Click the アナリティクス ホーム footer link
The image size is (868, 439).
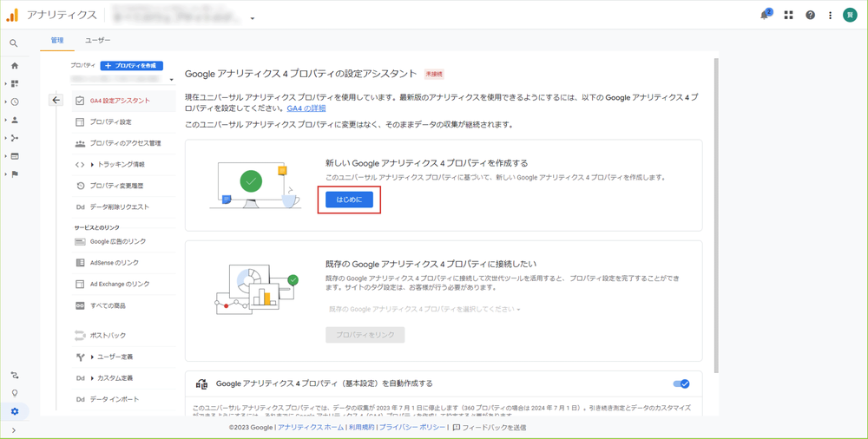click(x=311, y=428)
